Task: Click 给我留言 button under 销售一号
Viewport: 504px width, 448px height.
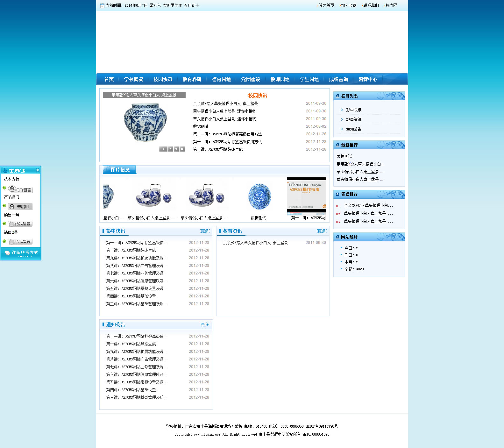Action: pos(20,224)
